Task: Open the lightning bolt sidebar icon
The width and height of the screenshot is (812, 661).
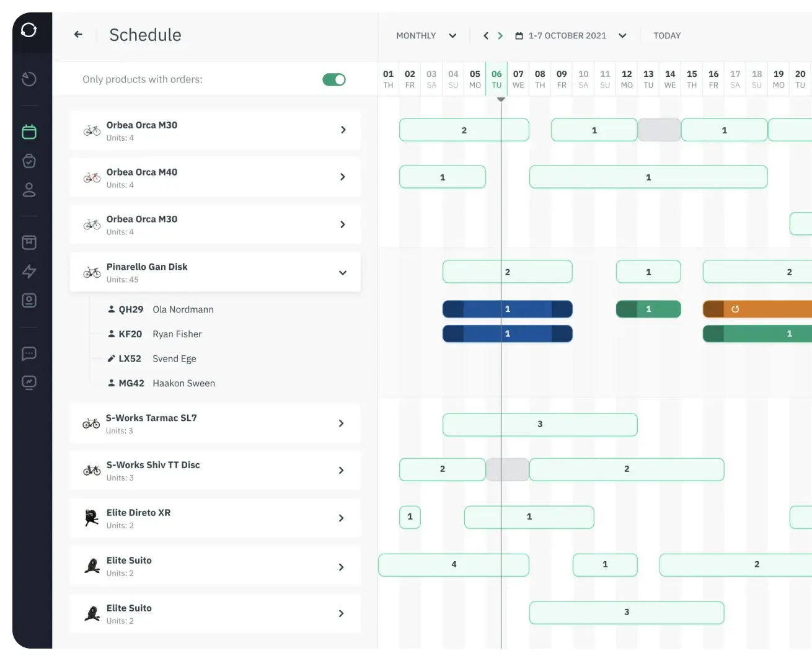Action: click(29, 271)
